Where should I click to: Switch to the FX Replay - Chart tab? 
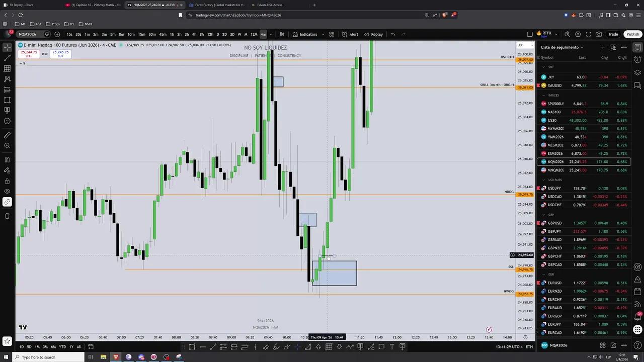(x=30, y=5)
